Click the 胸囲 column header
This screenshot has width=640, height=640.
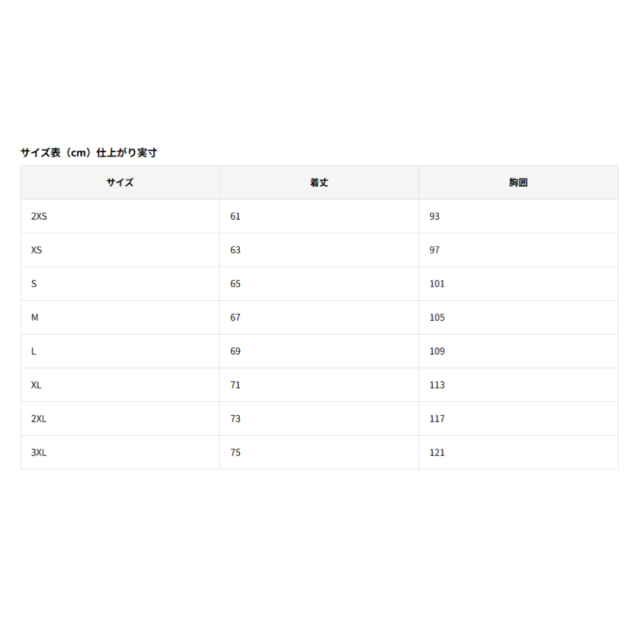pyautogui.click(x=518, y=182)
